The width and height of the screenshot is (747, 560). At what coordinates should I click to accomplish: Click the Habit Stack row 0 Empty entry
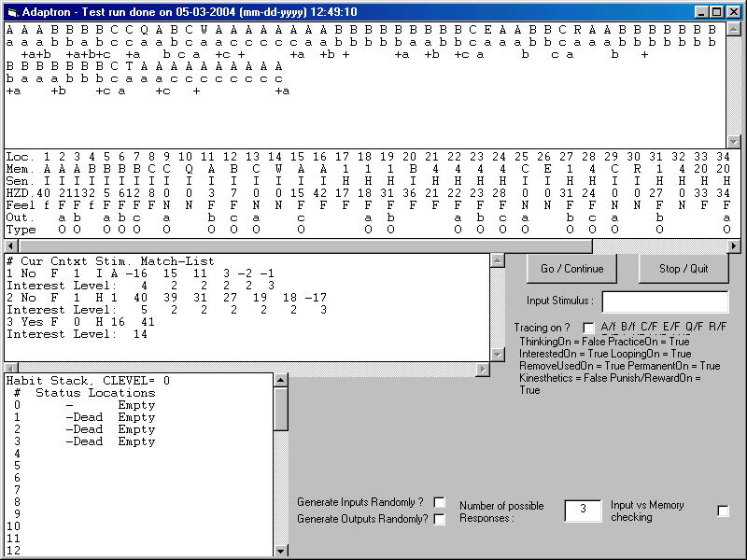[136, 405]
